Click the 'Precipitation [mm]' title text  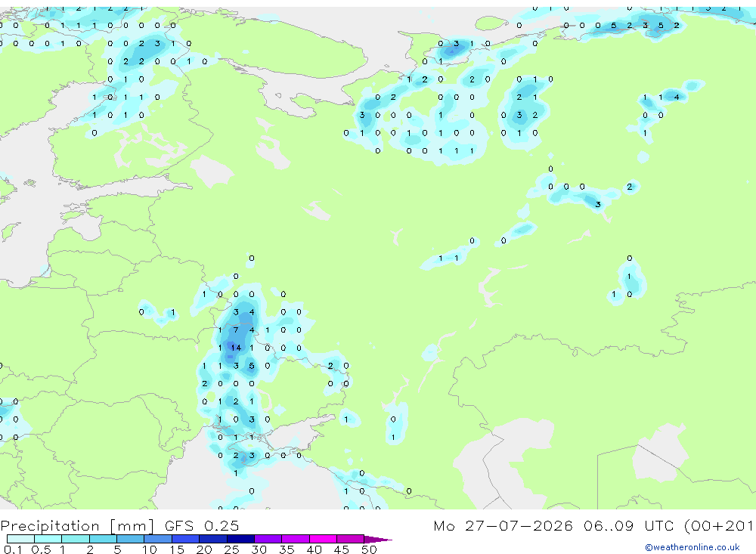(77, 526)
